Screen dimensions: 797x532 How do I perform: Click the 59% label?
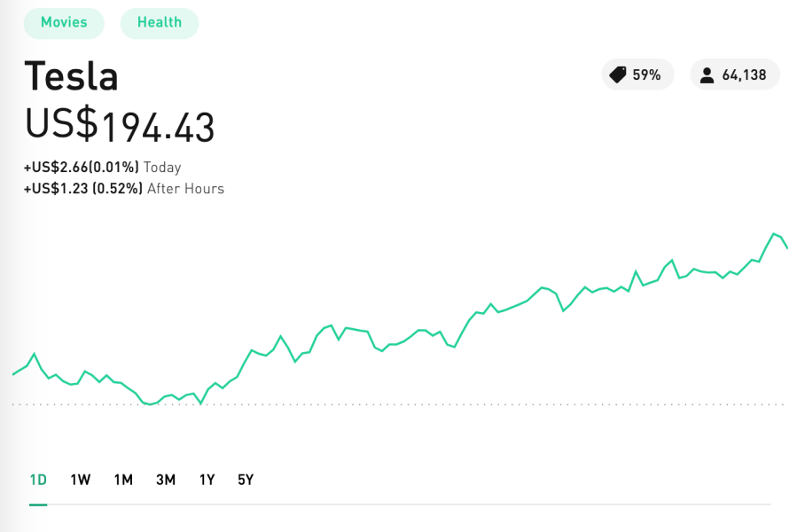coord(646,75)
